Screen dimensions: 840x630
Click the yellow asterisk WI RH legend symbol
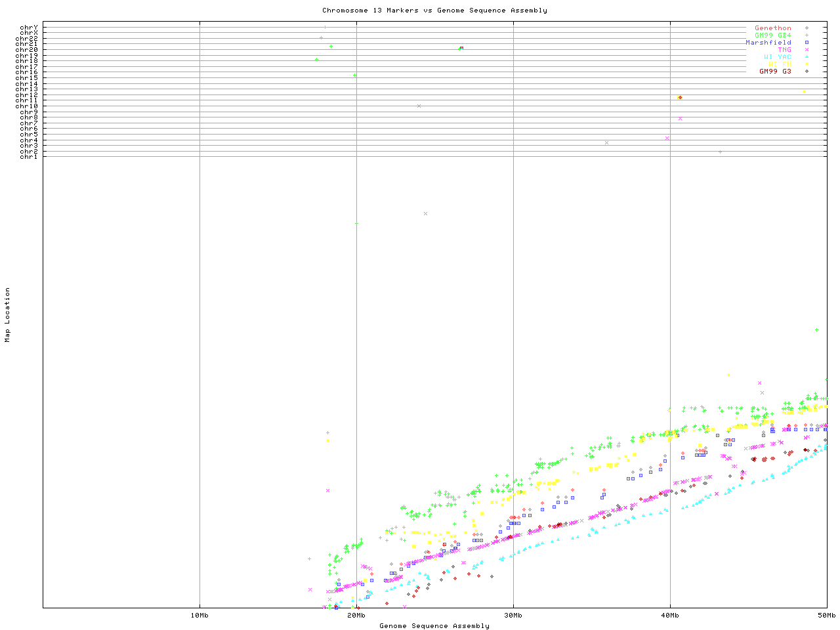(807, 64)
